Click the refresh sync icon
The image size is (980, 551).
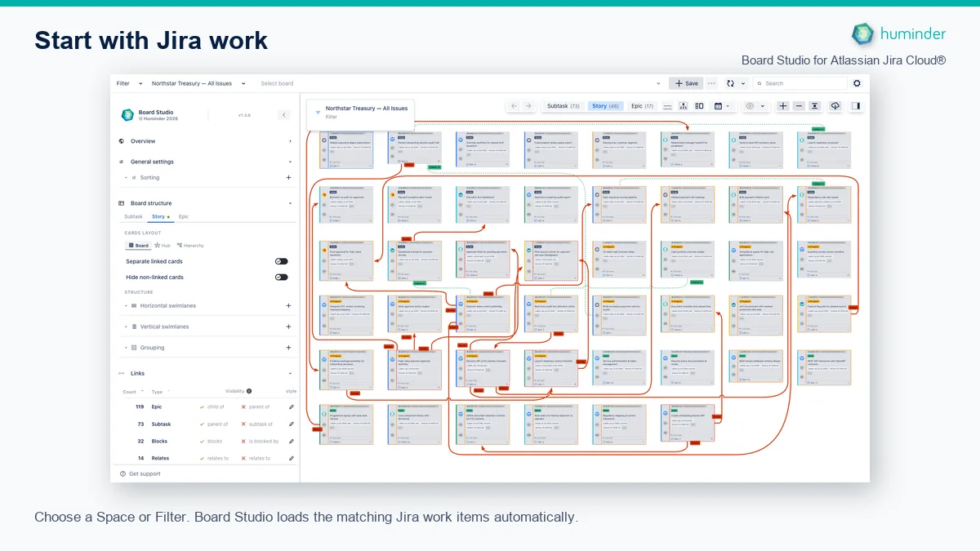pyautogui.click(x=730, y=83)
